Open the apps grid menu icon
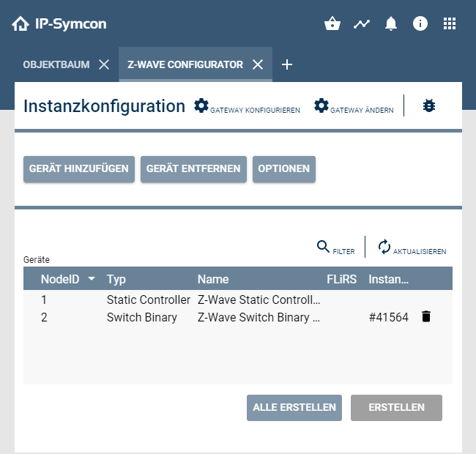The width and height of the screenshot is (476, 454). point(450,24)
